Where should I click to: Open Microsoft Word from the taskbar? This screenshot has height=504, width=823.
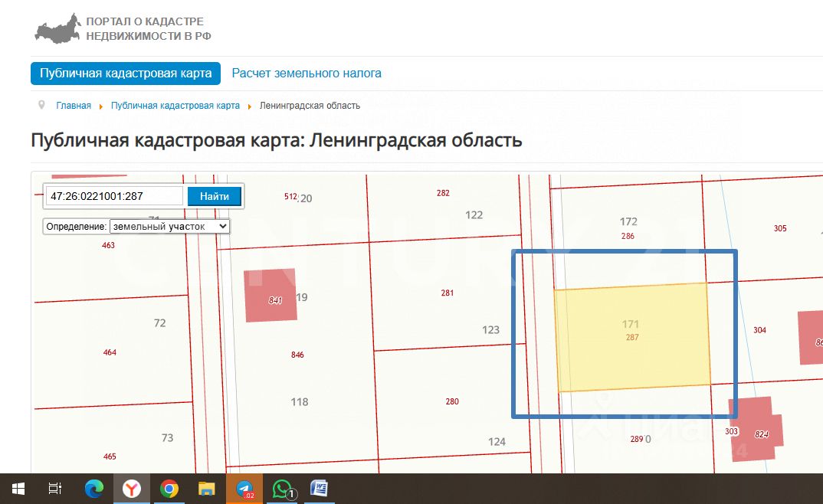(x=319, y=489)
